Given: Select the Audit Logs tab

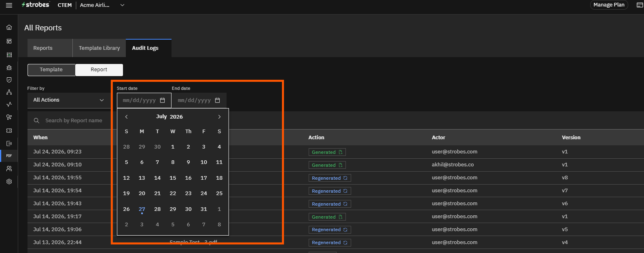Looking at the screenshot, I should pos(148,48).
